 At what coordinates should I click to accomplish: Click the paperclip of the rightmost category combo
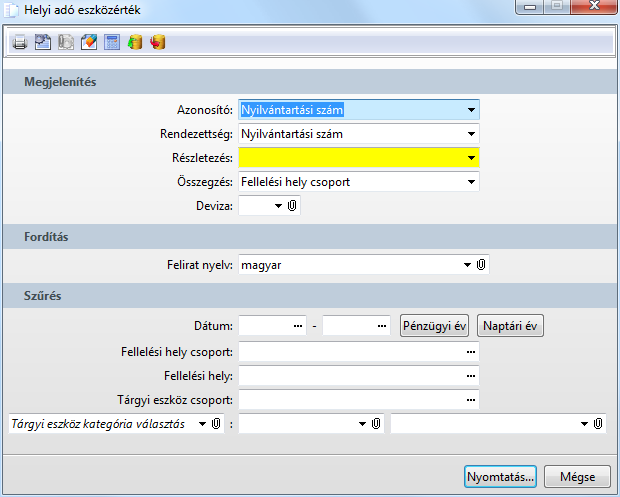[x=598, y=424]
